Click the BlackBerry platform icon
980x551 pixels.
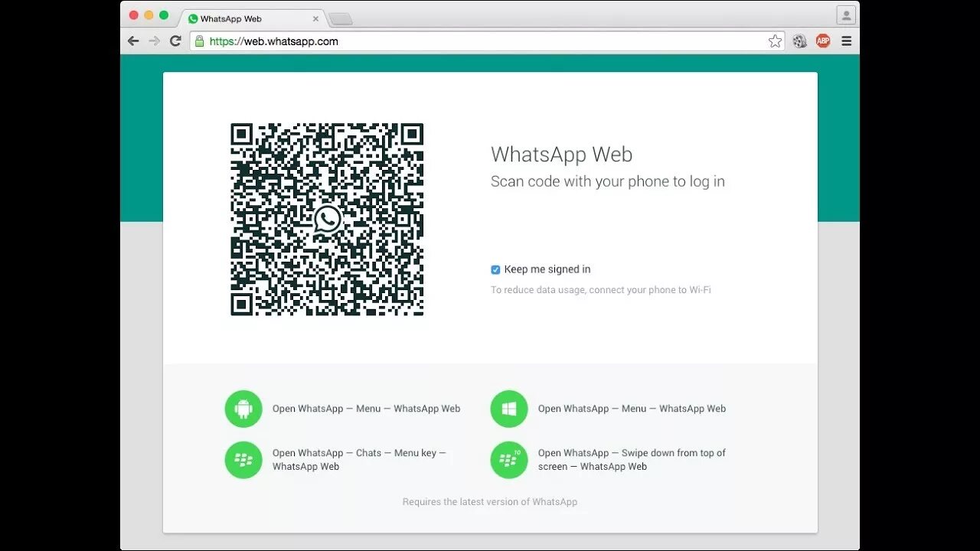pos(243,460)
